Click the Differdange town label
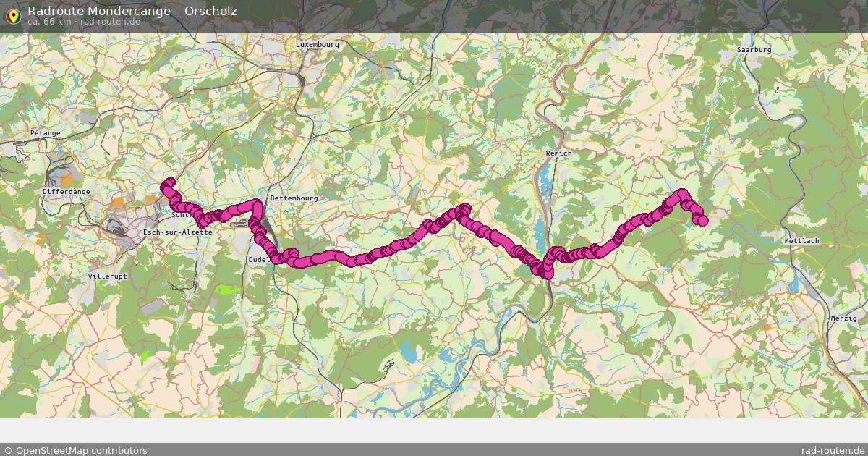Image resolution: width=868 pixels, height=456 pixels. (67, 192)
